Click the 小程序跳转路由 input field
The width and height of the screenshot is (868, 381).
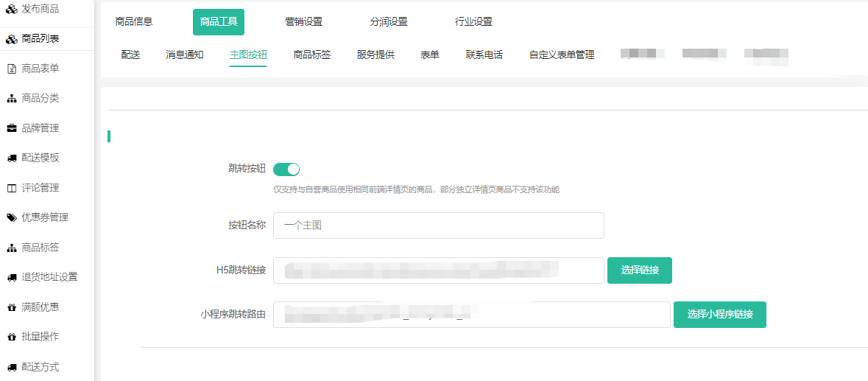[x=471, y=315]
